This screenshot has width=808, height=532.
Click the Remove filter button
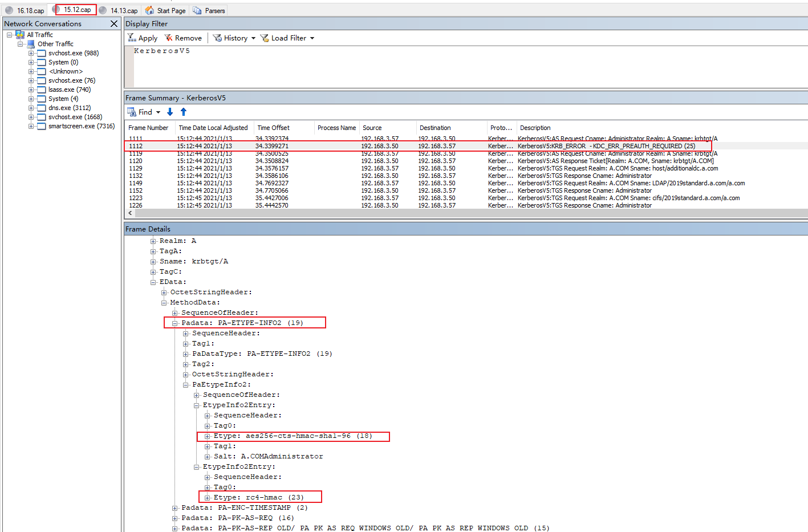tap(183, 38)
